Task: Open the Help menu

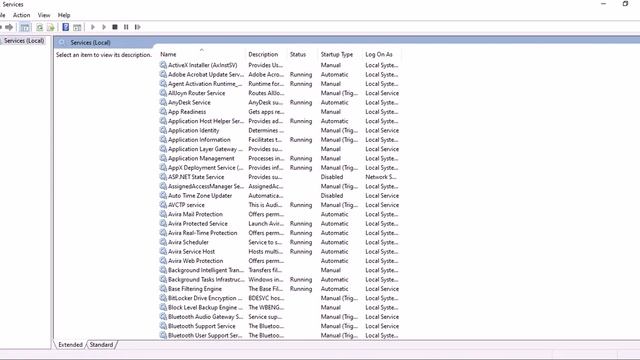Action: 64,15
